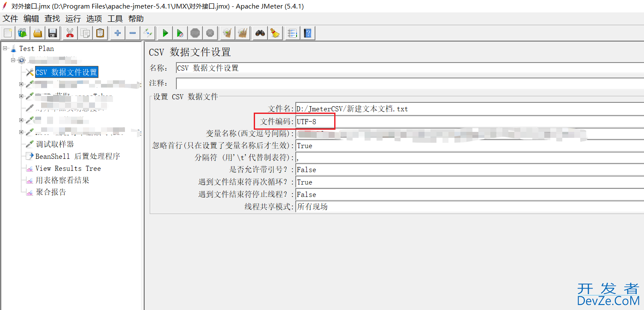Image resolution: width=644 pixels, height=310 pixels.
Task: Click the Shutdown cross icon
Action: (210, 33)
